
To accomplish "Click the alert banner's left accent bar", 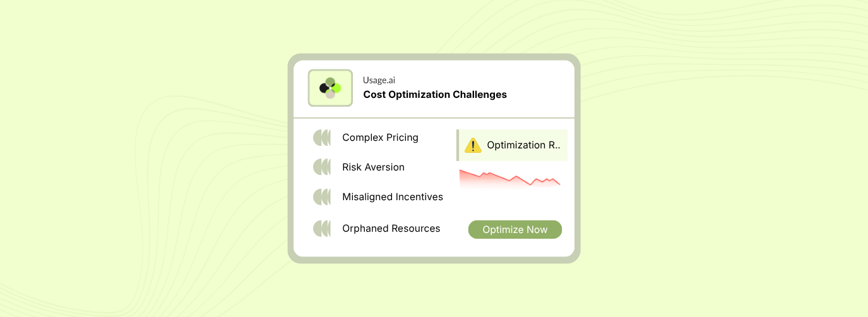I will click(x=458, y=145).
